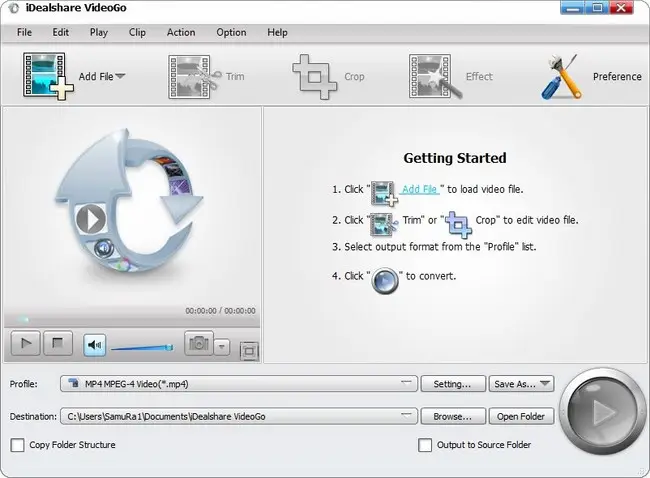The width and height of the screenshot is (650, 478).
Task: Select the Crop tool icon
Action: [313, 77]
